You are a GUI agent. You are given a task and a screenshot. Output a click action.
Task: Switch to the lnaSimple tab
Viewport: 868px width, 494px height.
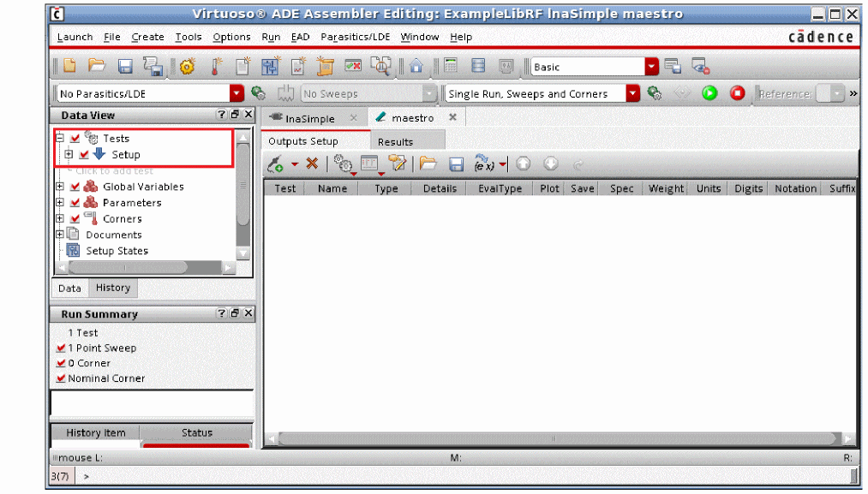point(310,118)
